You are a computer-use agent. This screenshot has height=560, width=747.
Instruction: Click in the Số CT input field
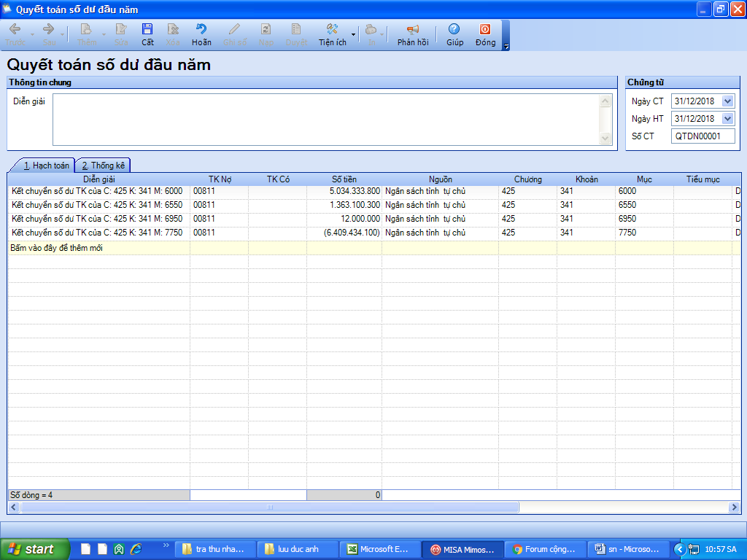(x=703, y=136)
